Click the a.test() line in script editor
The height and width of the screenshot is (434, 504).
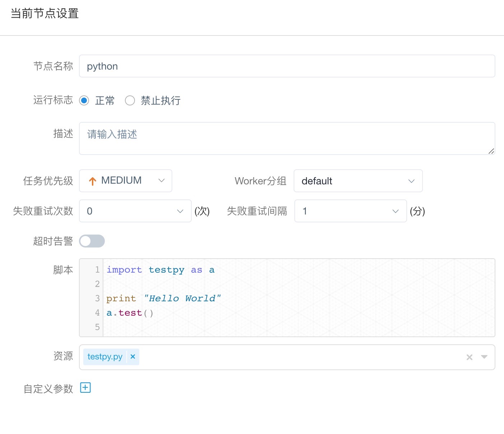pos(130,313)
